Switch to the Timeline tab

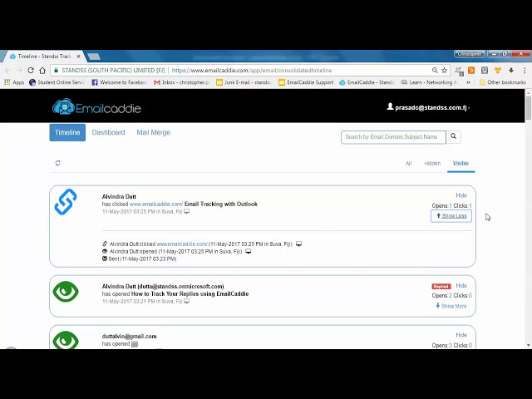(67, 132)
